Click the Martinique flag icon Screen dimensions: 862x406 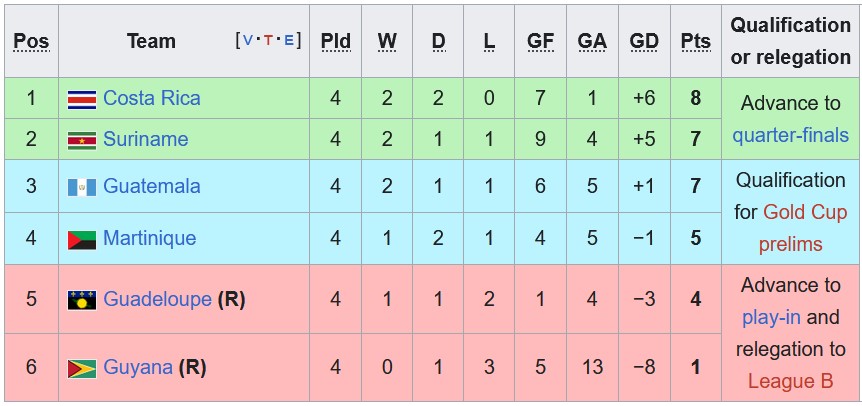pyautogui.click(x=81, y=239)
